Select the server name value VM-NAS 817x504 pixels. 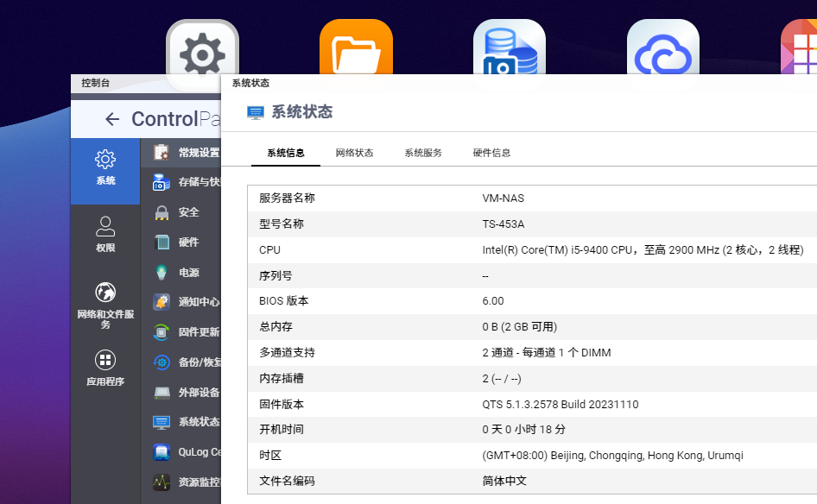[503, 198]
